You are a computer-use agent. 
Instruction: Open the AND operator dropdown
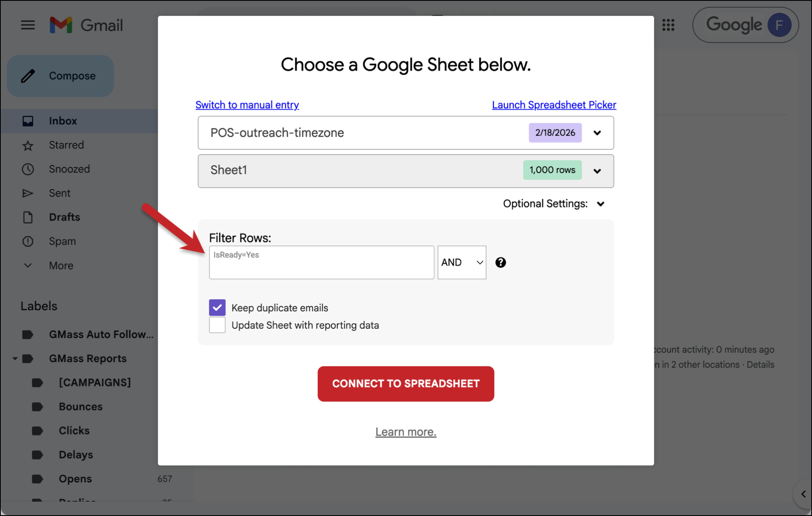coord(461,263)
